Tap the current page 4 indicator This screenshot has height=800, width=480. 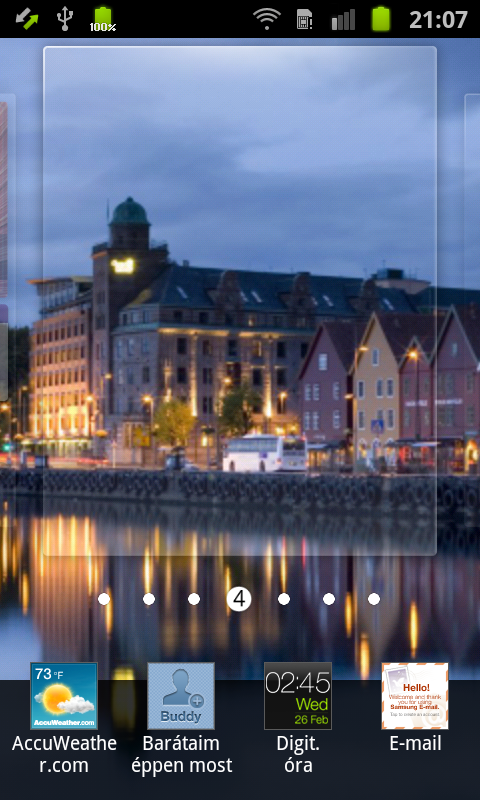click(239, 598)
